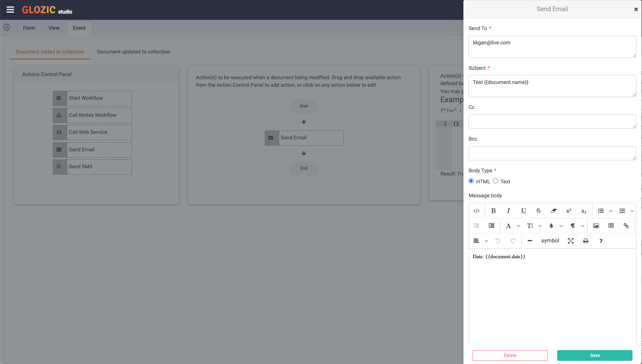Click the Delete button
The image size is (642, 364).
pyautogui.click(x=510, y=355)
